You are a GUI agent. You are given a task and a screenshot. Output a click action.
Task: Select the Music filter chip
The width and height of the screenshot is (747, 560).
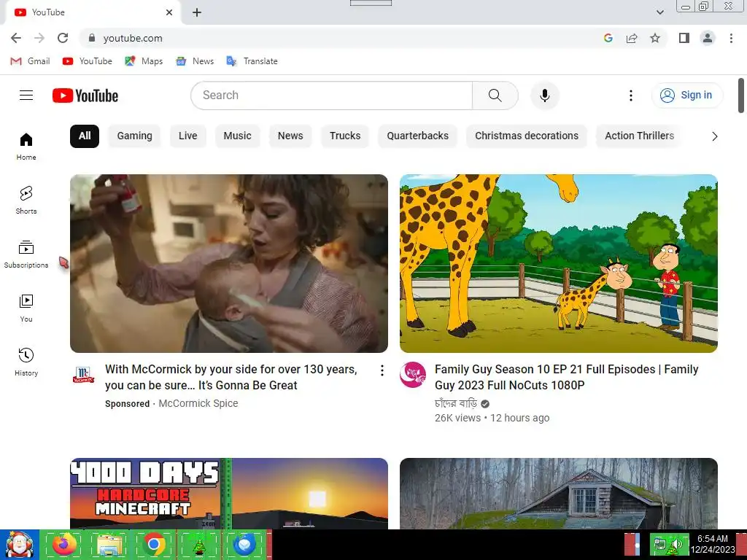pos(237,136)
